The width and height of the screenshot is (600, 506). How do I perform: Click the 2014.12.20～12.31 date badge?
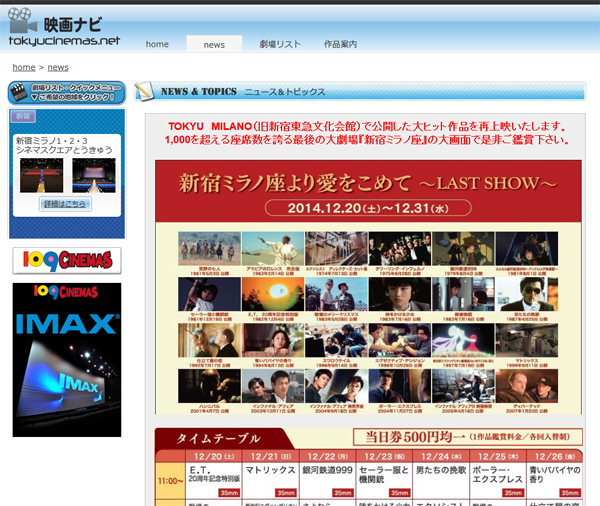[x=368, y=208]
